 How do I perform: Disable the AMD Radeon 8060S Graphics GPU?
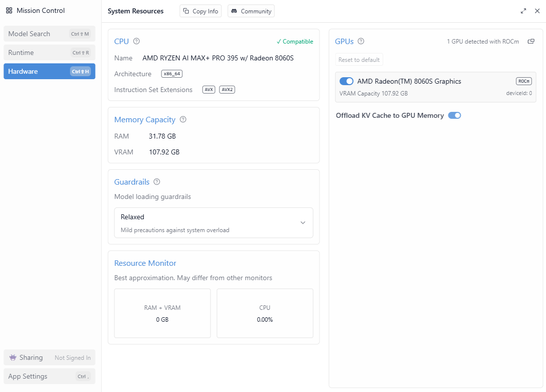346,81
